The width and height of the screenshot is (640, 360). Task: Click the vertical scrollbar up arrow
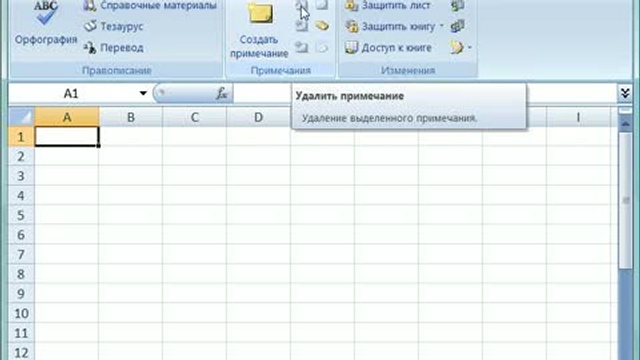click(x=625, y=123)
